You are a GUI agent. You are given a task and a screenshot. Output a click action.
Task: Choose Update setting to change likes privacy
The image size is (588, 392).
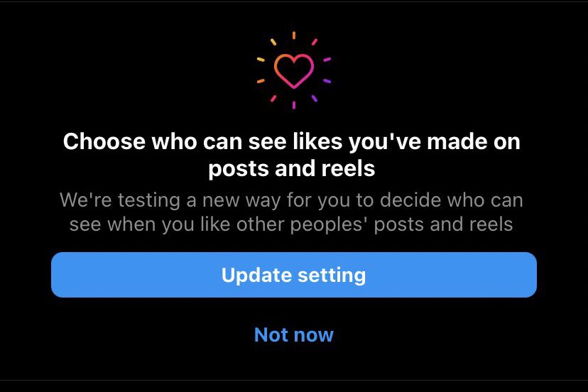(294, 275)
